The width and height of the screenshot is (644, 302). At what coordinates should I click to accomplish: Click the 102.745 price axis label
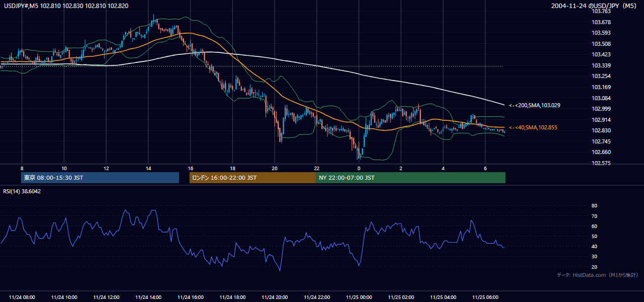pyautogui.click(x=601, y=141)
